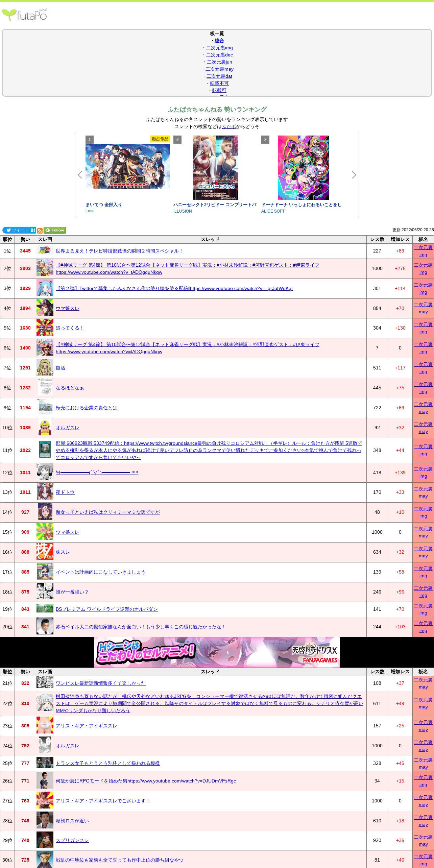The height and width of the screenshot is (868, 434).
Task: Open the rank 20 赤石ベイル大二 thread
Action: [141, 627]
